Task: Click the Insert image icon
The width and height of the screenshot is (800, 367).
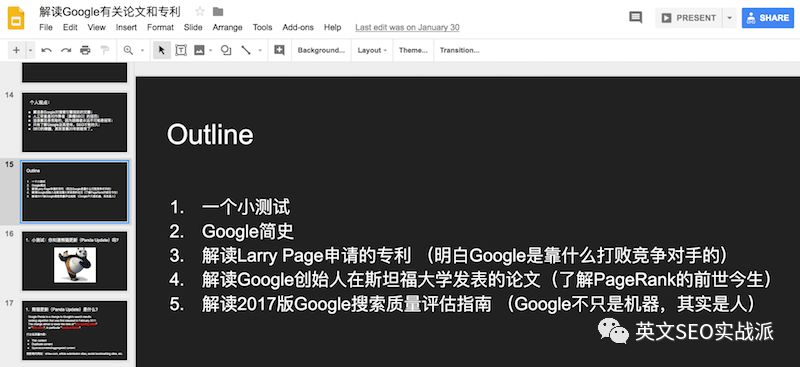Action: [x=199, y=50]
